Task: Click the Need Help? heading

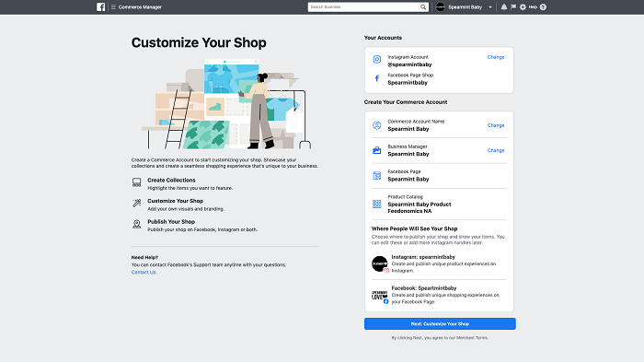Action: pyautogui.click(x=144, y=257)
